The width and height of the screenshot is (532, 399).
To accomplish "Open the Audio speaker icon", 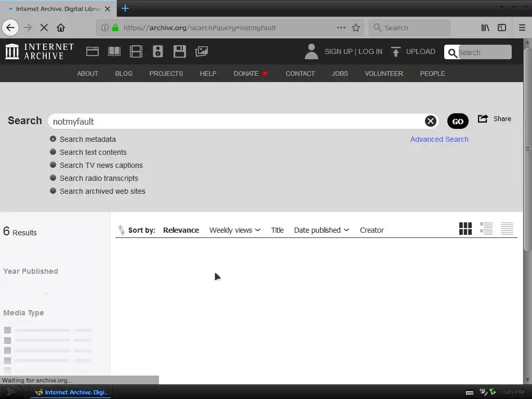I will coord(158,51).
